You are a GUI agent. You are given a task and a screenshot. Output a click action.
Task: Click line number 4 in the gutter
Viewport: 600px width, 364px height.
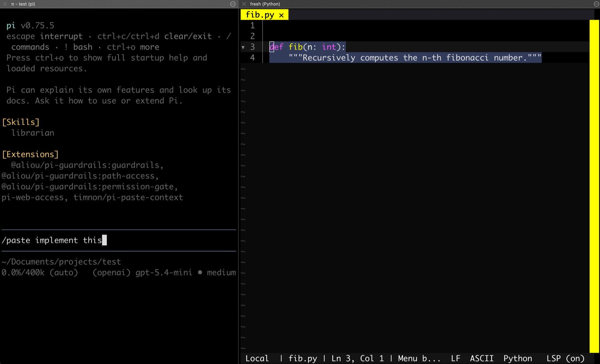click(252, 58)
